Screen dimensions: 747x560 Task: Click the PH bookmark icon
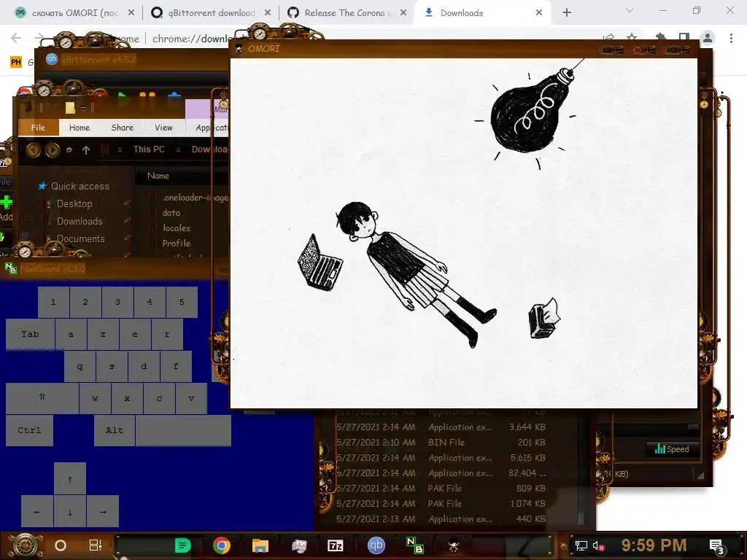point(16,62)
